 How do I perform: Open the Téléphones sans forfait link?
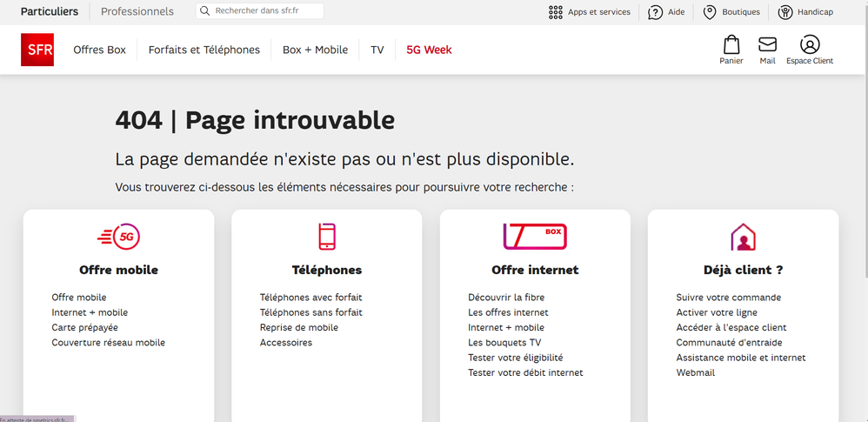pyautogui.click(x=311, y=312)
